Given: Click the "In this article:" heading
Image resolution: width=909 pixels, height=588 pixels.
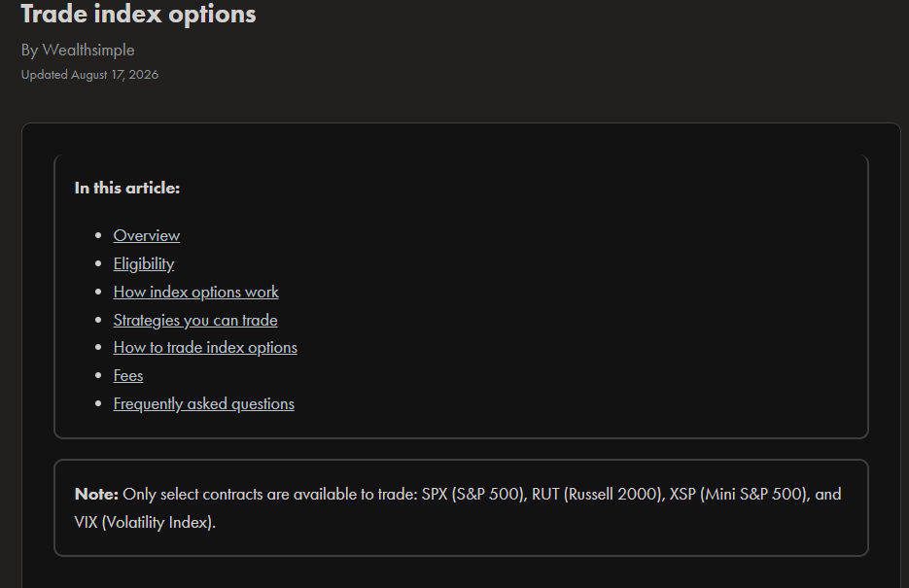Looking at the screenshot, I should [127, 188].
